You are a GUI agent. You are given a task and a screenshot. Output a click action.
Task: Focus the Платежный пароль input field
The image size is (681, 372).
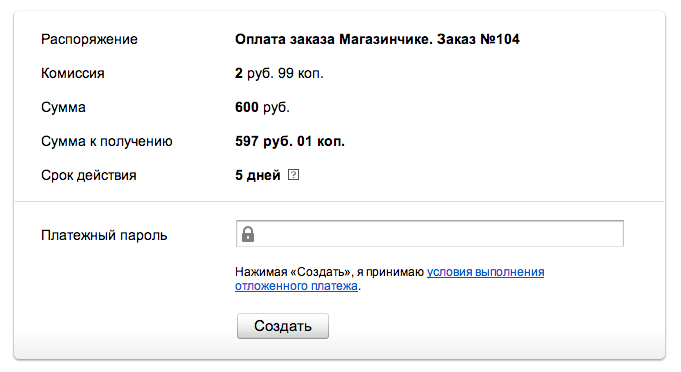pos(430,234)
